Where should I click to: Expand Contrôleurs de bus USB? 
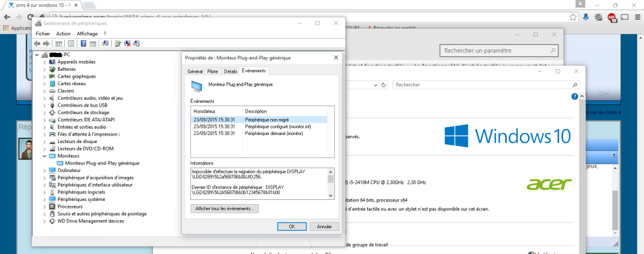point(44,105)
